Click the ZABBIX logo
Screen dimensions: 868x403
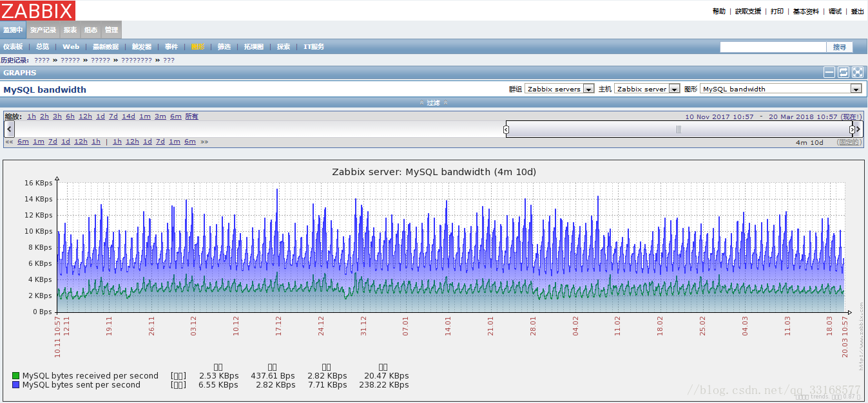37,10
